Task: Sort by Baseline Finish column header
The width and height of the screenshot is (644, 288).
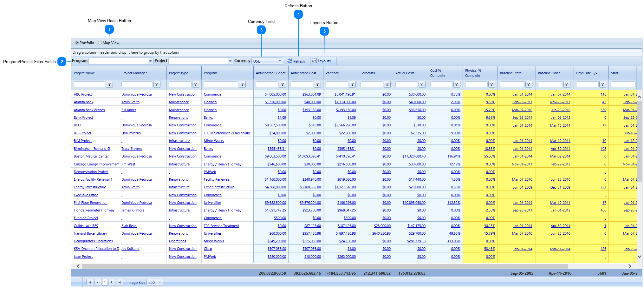Action: click(x=549, y=73)
